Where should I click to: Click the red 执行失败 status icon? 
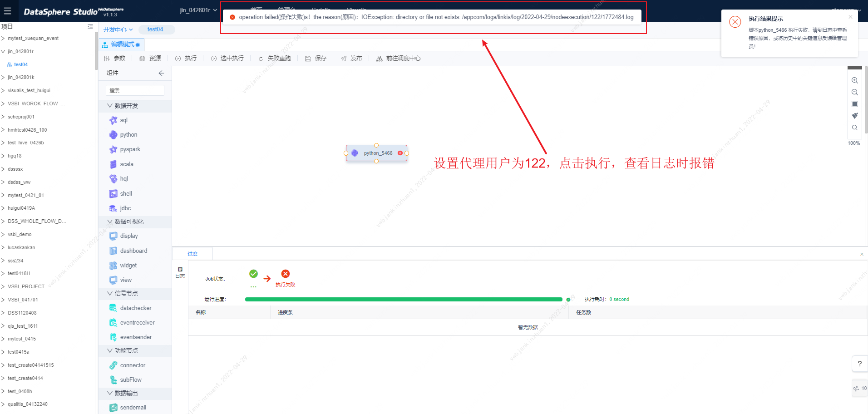pos(286,274)
